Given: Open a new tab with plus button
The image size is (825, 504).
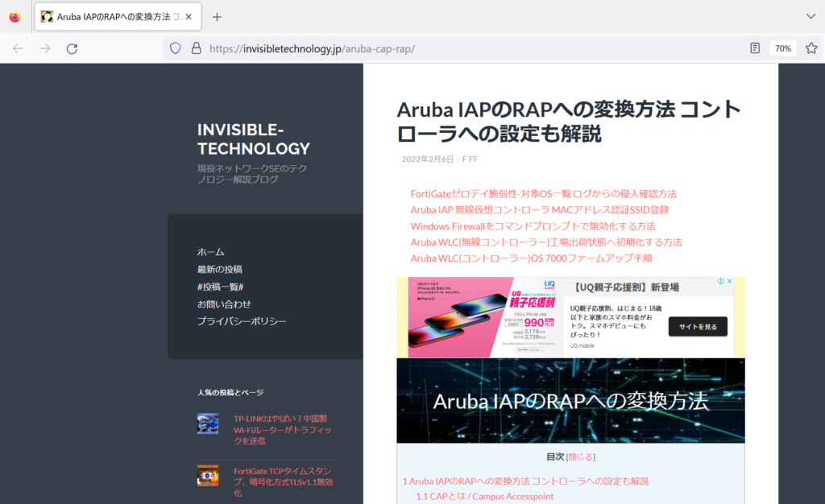Looking at the screenshot, I should click(217, 17).
